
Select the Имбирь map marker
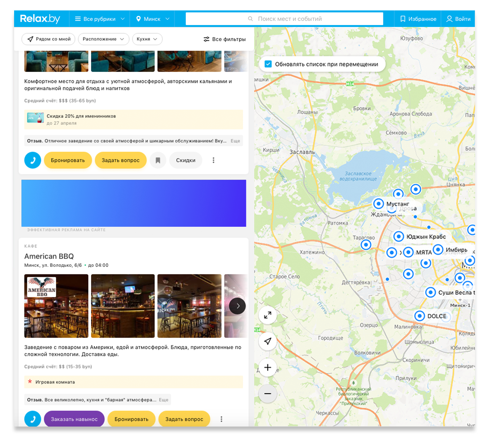click(438, 249)
